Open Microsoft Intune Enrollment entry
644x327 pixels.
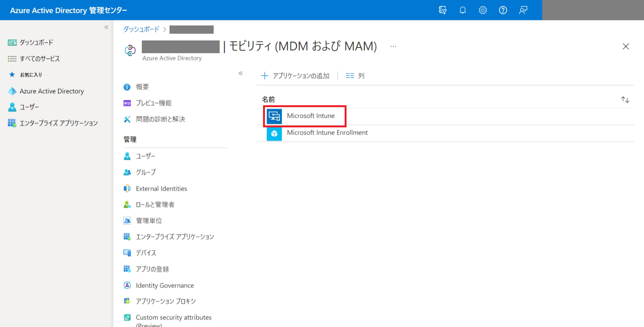(x=327, y=133)
